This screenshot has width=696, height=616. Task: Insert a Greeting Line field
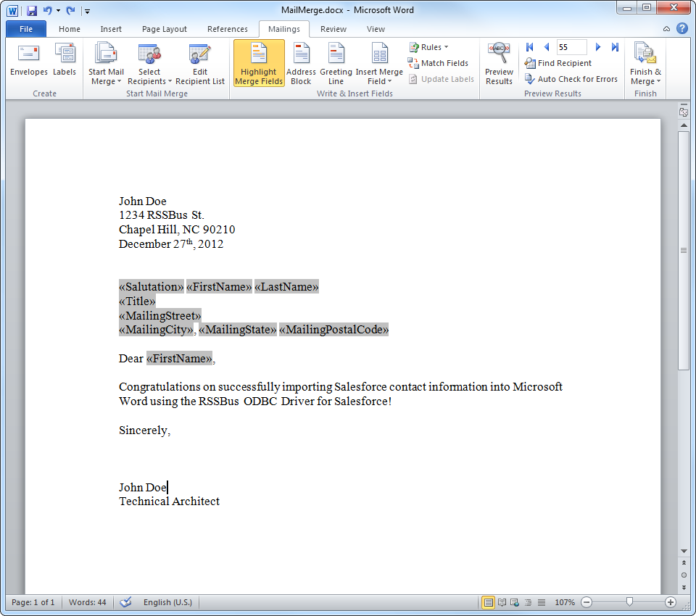coord(336,64)
